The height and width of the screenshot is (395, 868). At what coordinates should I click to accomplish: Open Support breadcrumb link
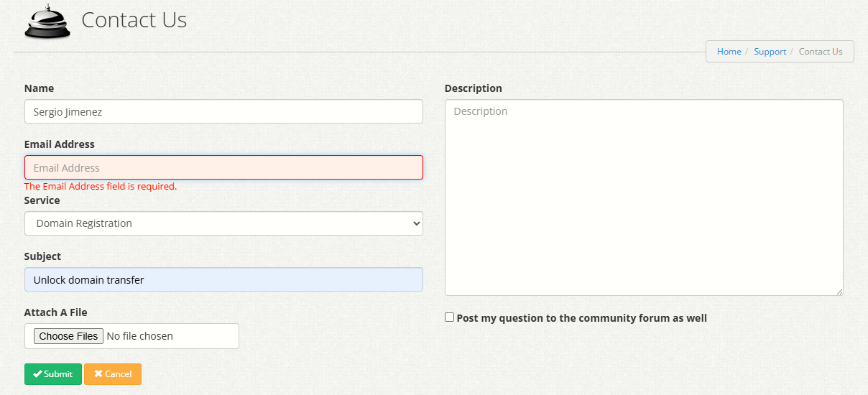770,52
